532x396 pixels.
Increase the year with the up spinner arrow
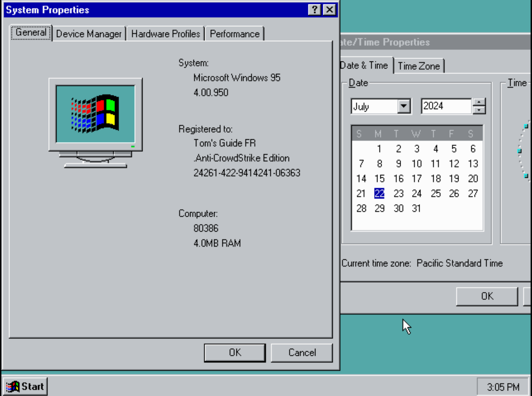pos(479,102)
